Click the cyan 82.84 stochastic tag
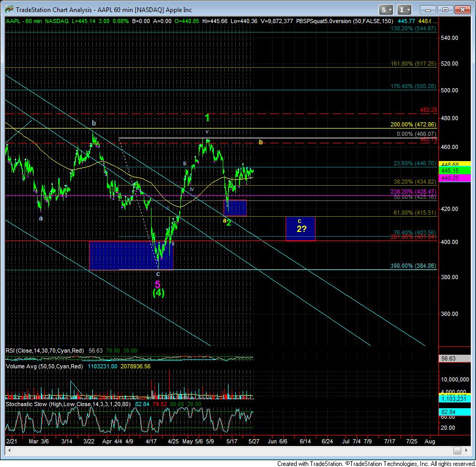476x467 pixels. point(455,412)
